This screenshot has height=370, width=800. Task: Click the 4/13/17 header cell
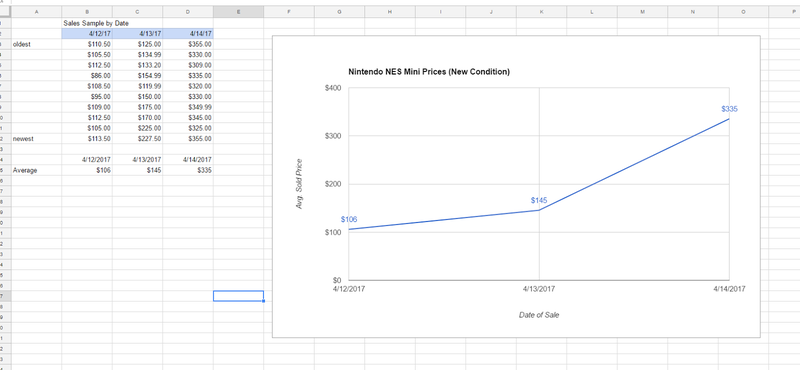[x=137, y=34]
